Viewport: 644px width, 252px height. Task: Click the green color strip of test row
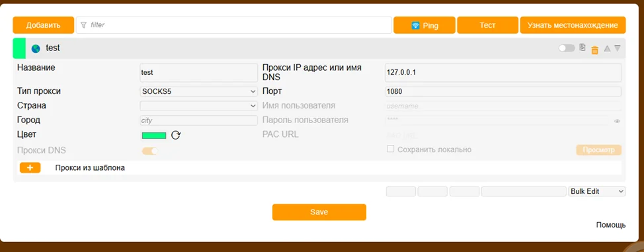(x=19, y=48)
